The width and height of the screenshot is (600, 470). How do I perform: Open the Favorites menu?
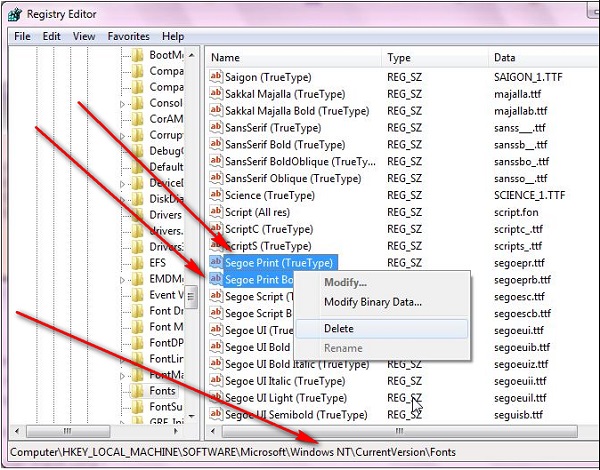pos(128,36)
